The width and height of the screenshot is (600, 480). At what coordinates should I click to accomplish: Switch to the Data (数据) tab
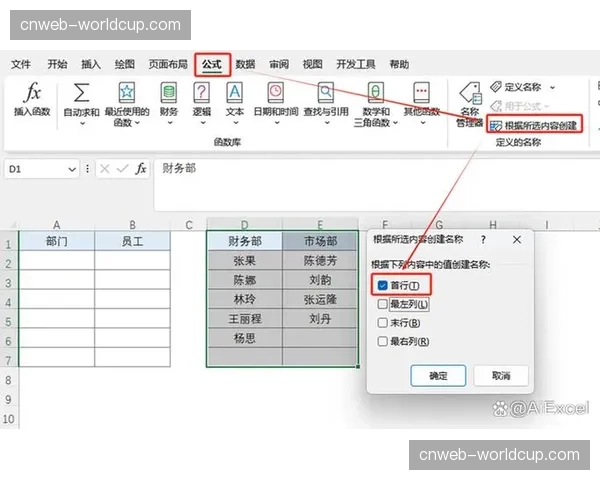click(245, 64)
